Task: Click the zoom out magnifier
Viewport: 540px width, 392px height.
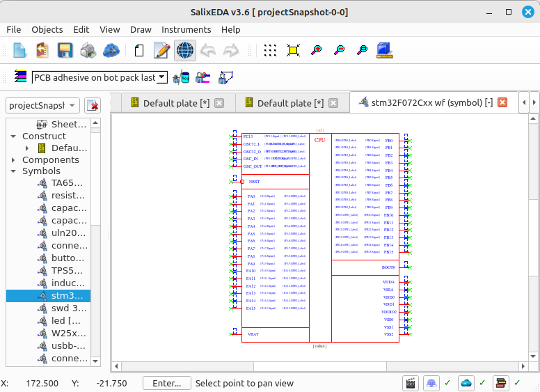Action: click(339, 50)
